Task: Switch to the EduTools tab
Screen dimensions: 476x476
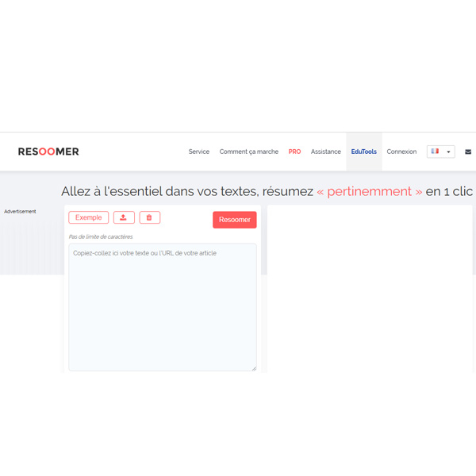Action: (363, 152)
